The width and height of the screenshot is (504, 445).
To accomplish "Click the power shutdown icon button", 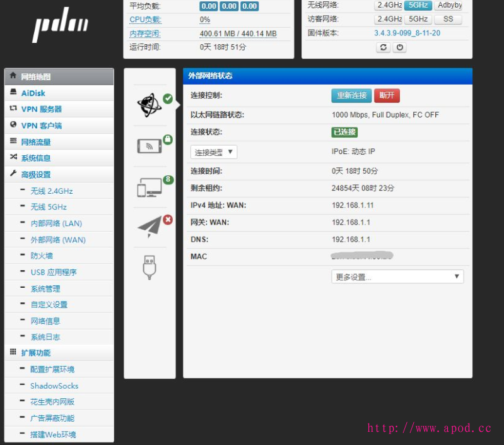I will [x=399, y=47].
